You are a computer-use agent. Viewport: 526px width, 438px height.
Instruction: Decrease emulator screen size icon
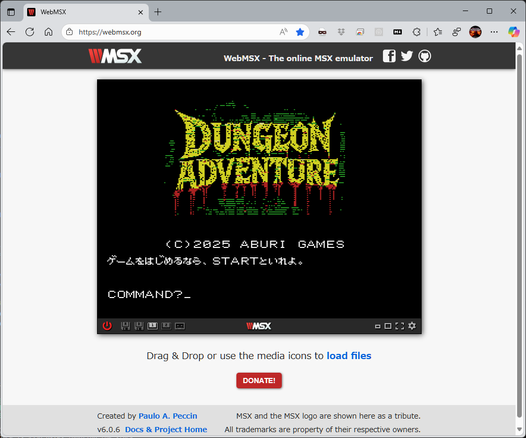point(378,326)
